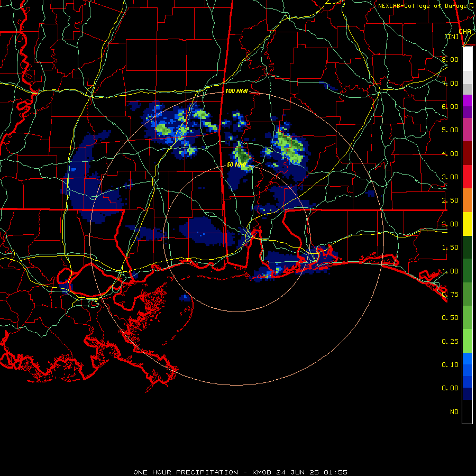
Task: Click the 8.00 legend value
Action: pyautogui.click(x=450, y=59)
